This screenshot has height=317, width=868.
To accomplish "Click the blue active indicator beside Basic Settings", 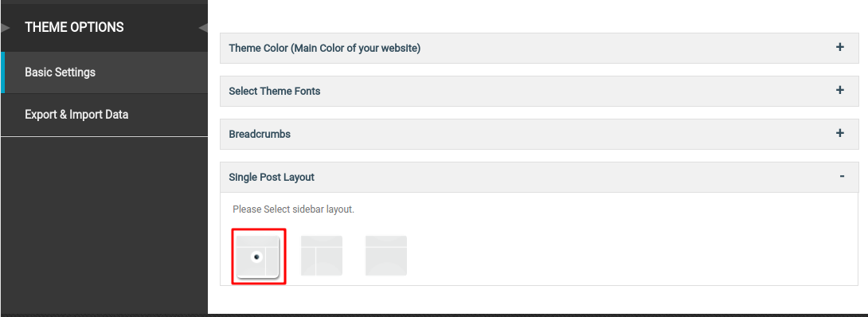I will tap(2, 72).
